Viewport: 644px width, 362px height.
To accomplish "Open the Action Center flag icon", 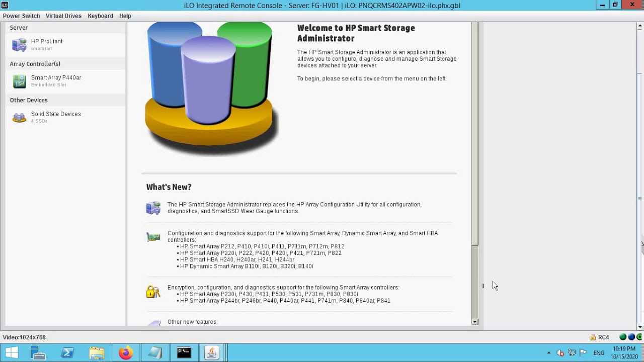I will [583, 353].
